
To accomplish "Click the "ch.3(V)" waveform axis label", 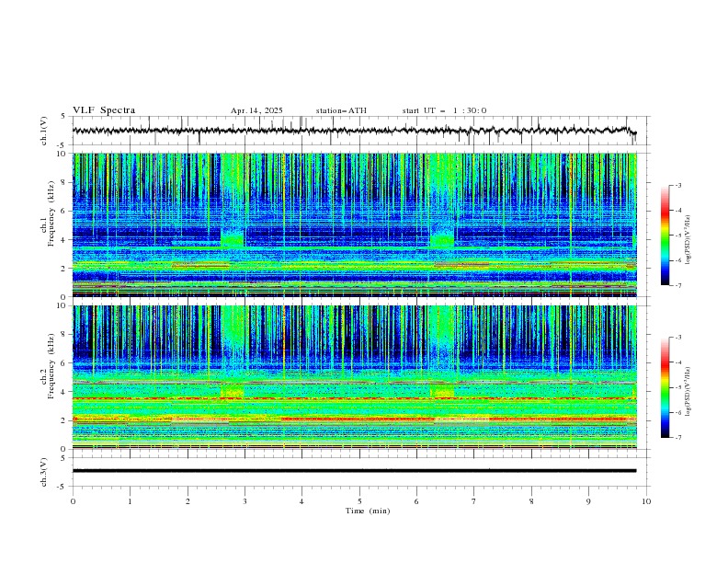I will click(44, 472).
